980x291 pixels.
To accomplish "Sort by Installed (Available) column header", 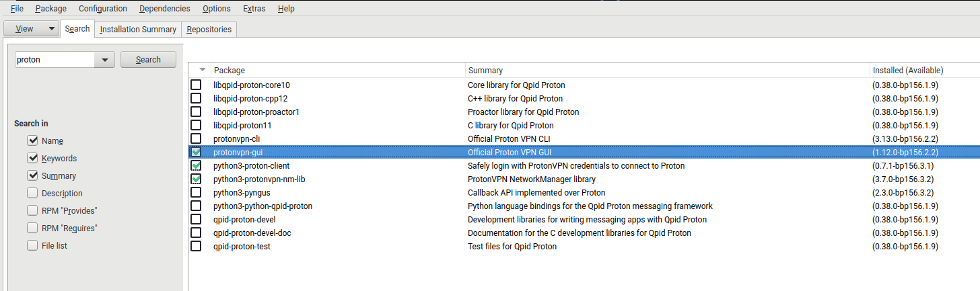I will click(907, 70).
